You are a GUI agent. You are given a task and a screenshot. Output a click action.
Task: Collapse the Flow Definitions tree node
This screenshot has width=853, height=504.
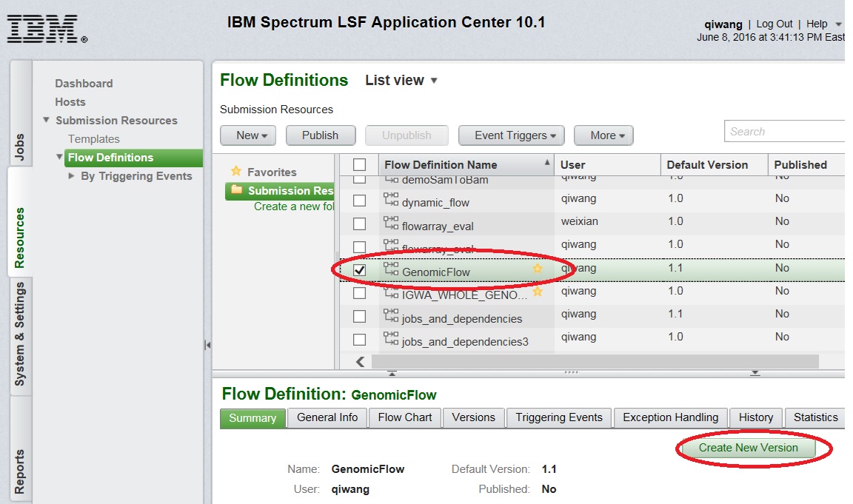(x=59, y=157)
